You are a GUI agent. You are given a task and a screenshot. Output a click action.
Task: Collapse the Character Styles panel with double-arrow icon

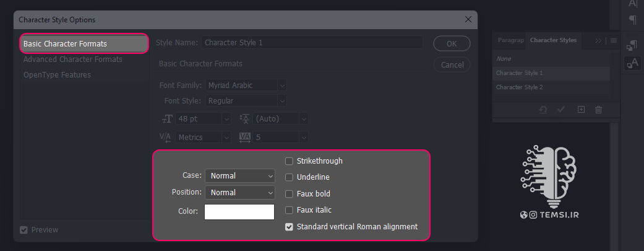[598, 40]
